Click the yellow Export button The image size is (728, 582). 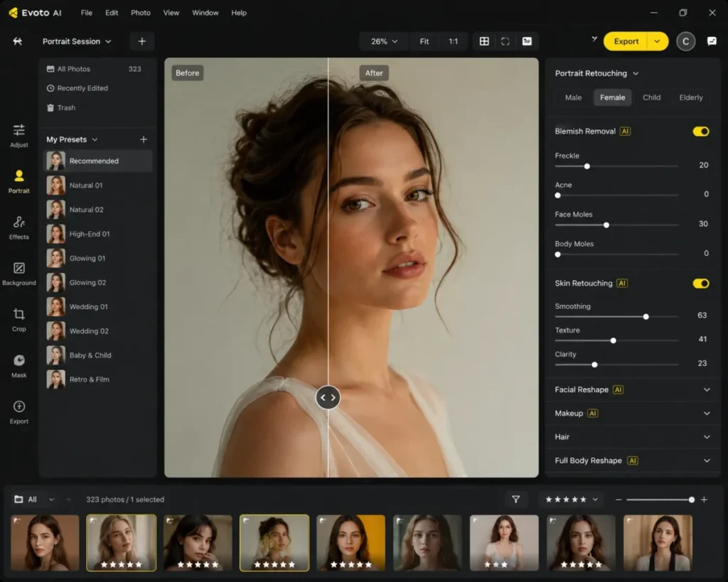(626, 41)
